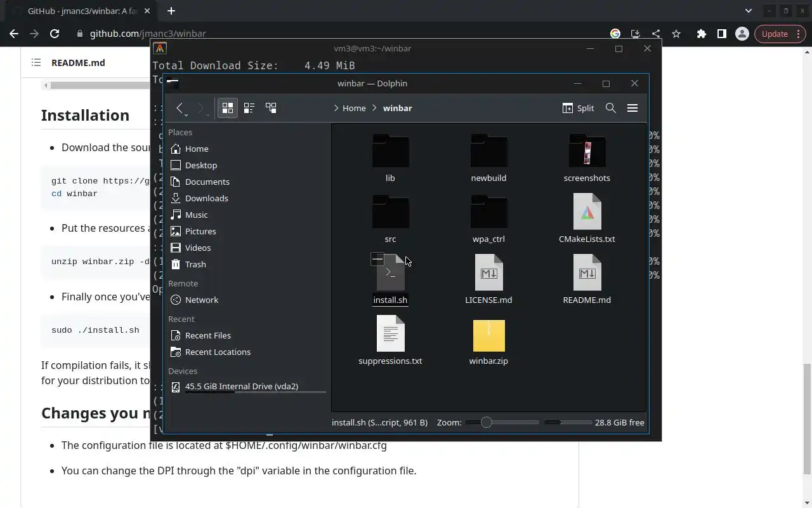Open README.md outline list icon on GitHub
Screen dimensions: 812x508
(36, 62)
